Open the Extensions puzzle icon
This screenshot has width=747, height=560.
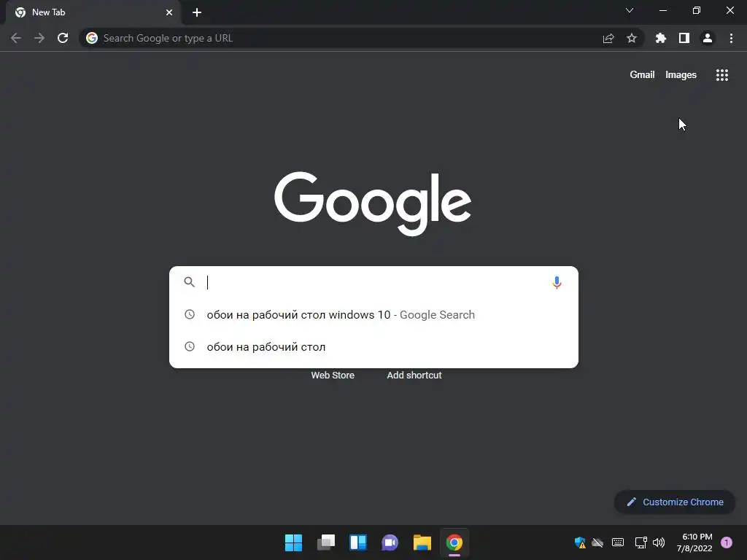point(661,38)
